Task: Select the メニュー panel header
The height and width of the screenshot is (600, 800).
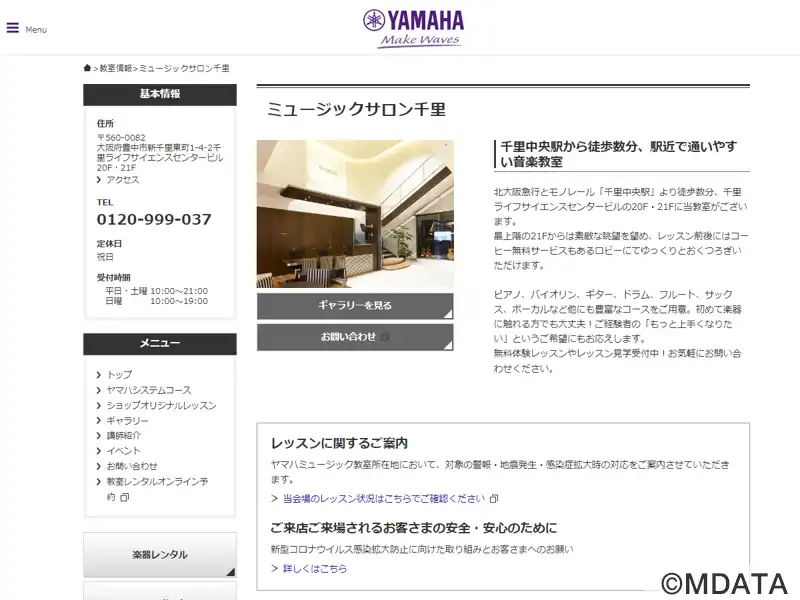Action: click(x=160, y=343)
